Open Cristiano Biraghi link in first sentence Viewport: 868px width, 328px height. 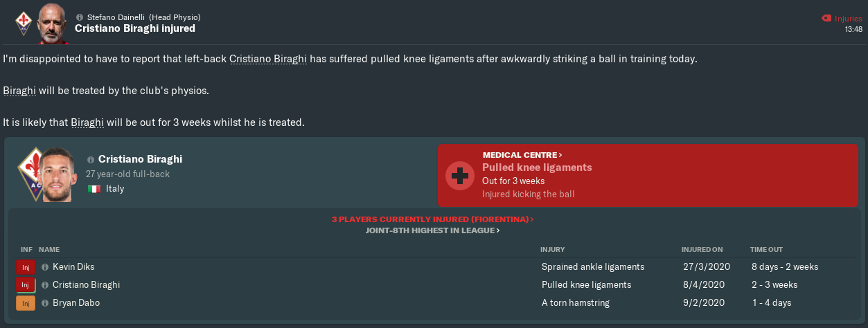[267, 59]
